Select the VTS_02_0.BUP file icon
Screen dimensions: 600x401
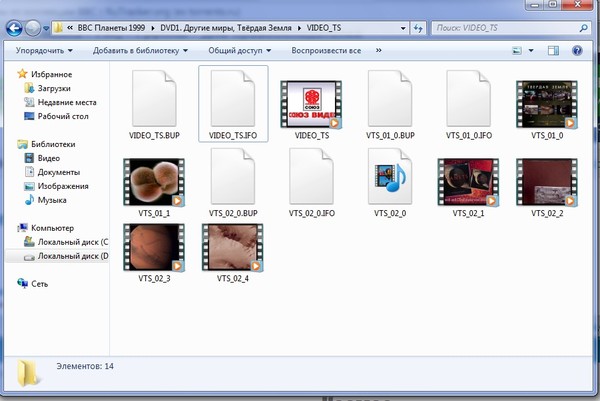click(x=233, y=176)
